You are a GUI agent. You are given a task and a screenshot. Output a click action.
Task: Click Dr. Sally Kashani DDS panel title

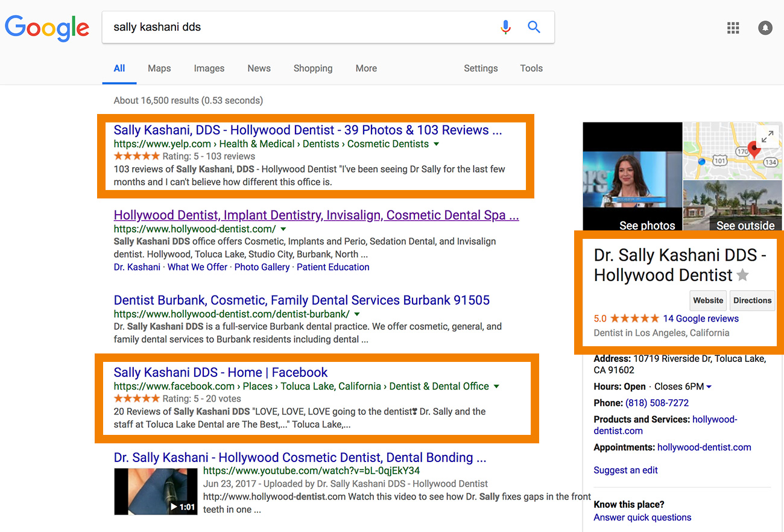[x=680, y=265]
